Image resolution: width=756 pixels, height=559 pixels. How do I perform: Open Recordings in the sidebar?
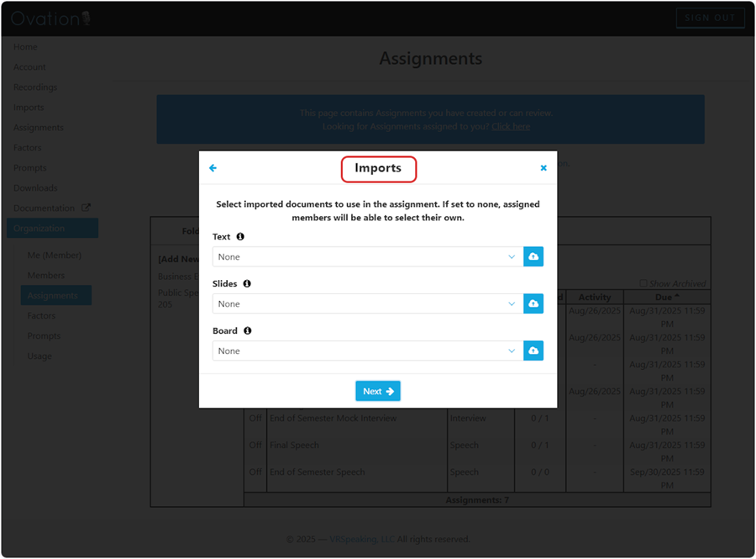(x=35, y=87)
